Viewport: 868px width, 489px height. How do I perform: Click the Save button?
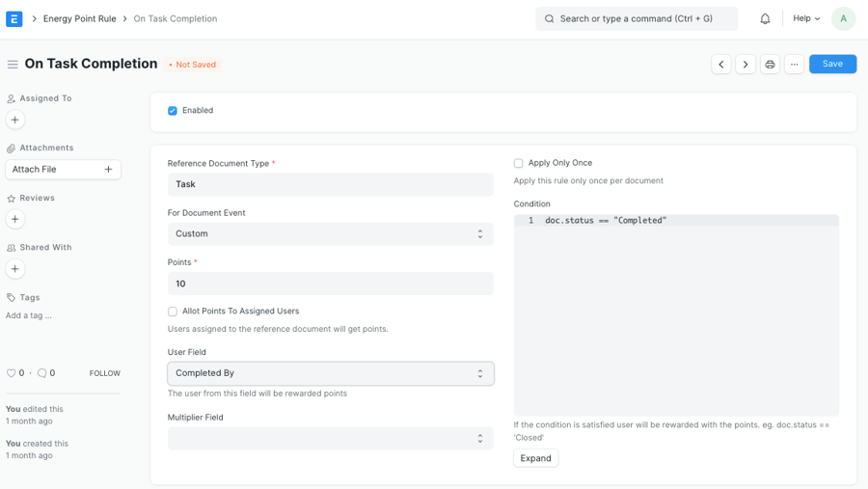coord(832,64)
